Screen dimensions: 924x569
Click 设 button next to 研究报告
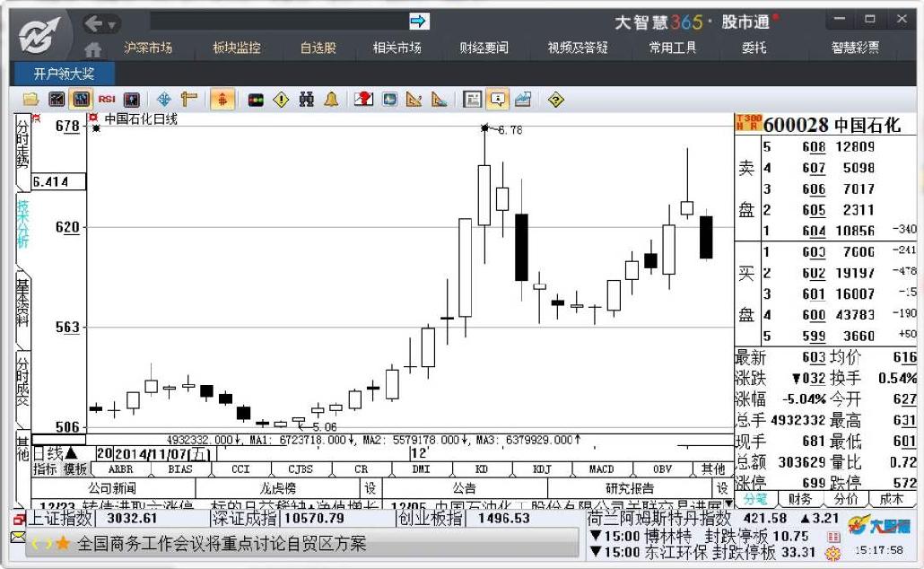722,489
